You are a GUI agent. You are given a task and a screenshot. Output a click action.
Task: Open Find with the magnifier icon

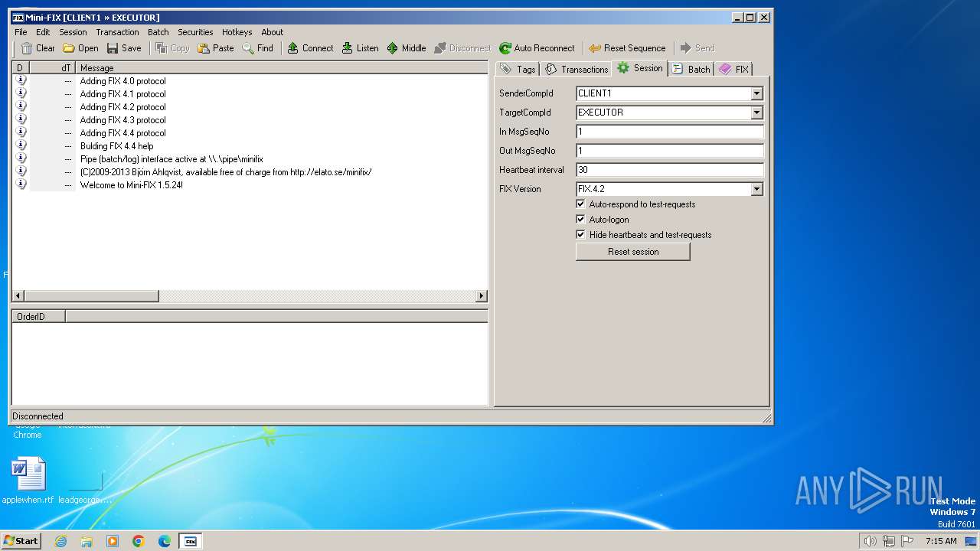tap(248, 48)
